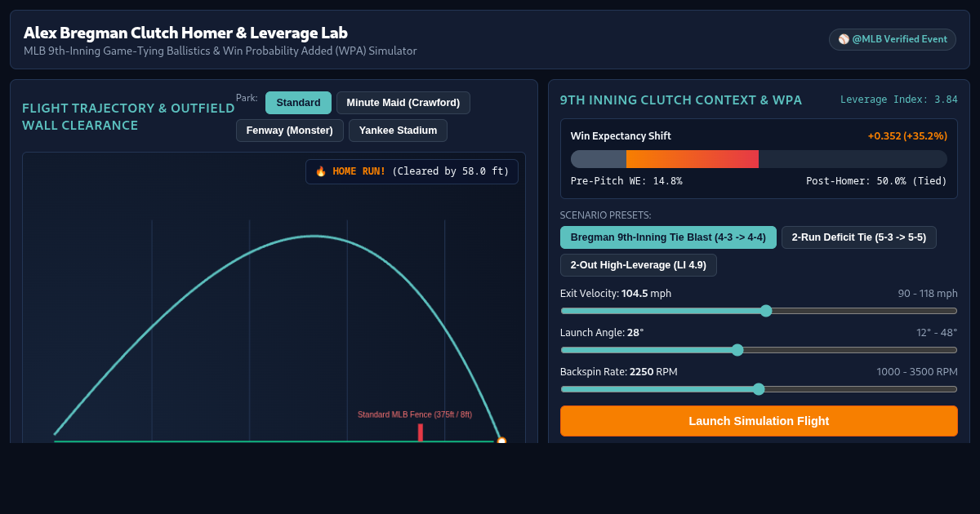This screenshot has height=514, width=980.
Task: Click the Pre-Pitch WE: 14.8% text
Action: 626,181
